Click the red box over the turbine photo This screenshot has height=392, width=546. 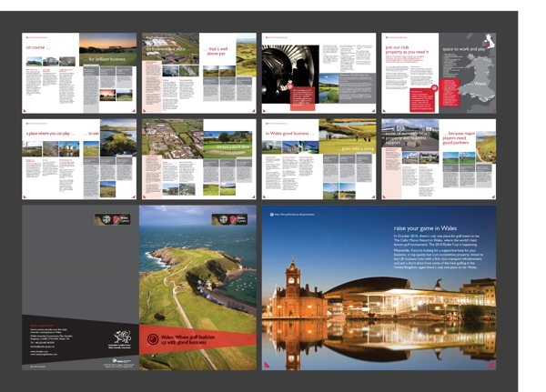[303, 99]
